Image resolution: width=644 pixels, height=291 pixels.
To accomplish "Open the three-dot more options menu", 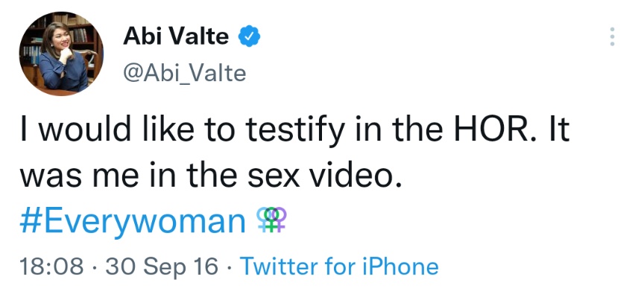I will [x=612, y=36].
